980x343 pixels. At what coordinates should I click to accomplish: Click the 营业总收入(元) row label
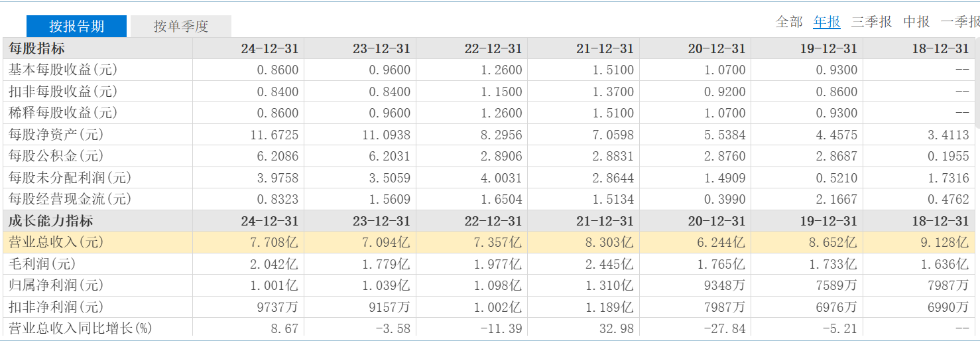[x=56, y=242]
